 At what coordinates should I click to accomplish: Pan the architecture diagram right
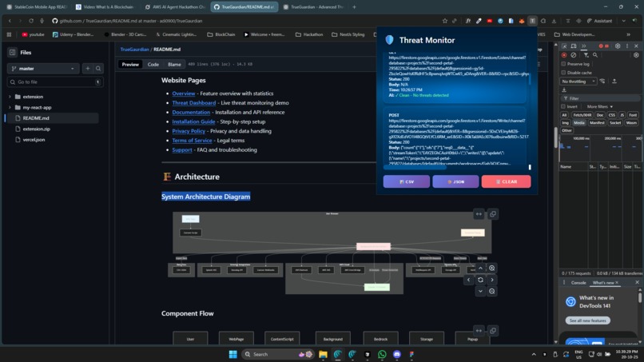click(491, 280)
